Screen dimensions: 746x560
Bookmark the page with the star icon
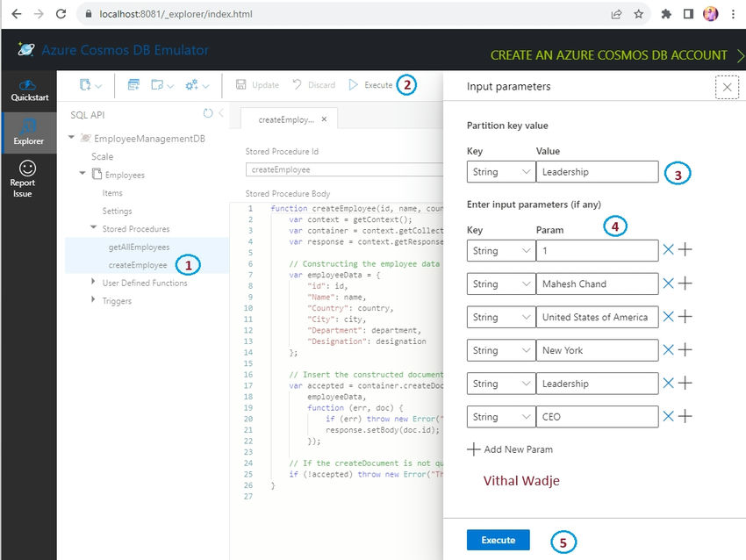click(x=639, y=14)
